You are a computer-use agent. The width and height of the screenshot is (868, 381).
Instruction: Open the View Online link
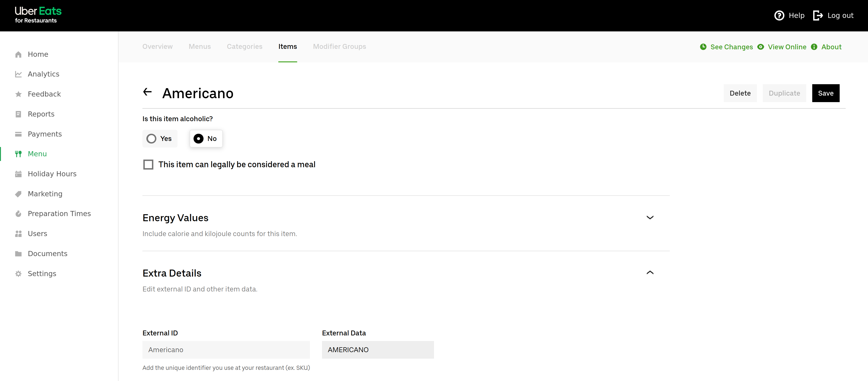787,47
